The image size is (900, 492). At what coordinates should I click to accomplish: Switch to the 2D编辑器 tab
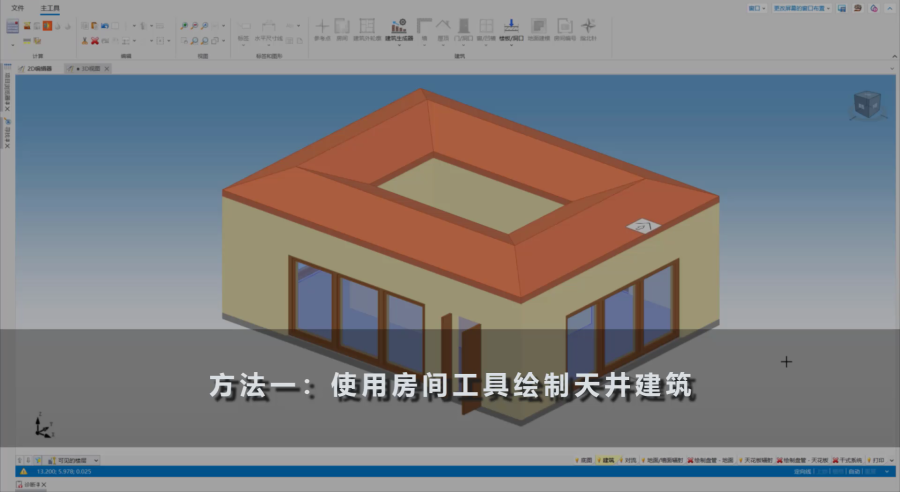(x=37, y=68)
